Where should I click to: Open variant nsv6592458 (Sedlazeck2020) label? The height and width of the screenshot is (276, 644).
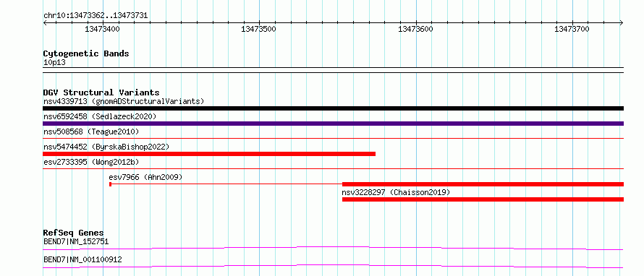(x=100, y=116)
